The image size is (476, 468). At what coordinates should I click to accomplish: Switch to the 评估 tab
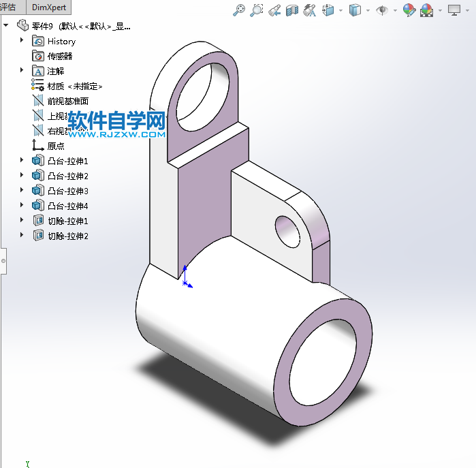point(9,7)
